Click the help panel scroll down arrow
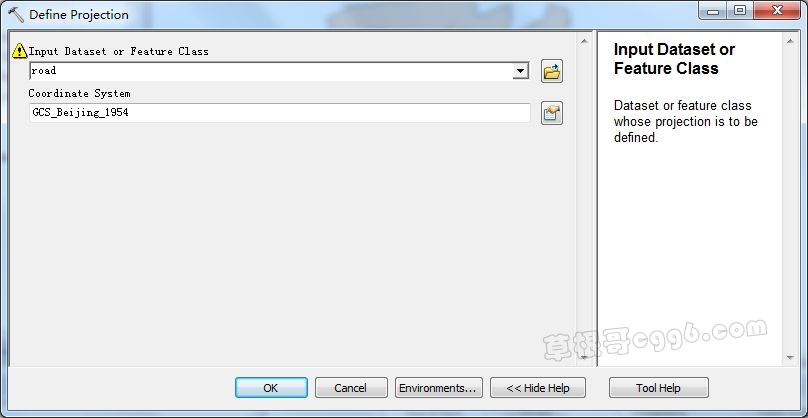The width and height of the screenshot is (808, 418). coord(790,357)
